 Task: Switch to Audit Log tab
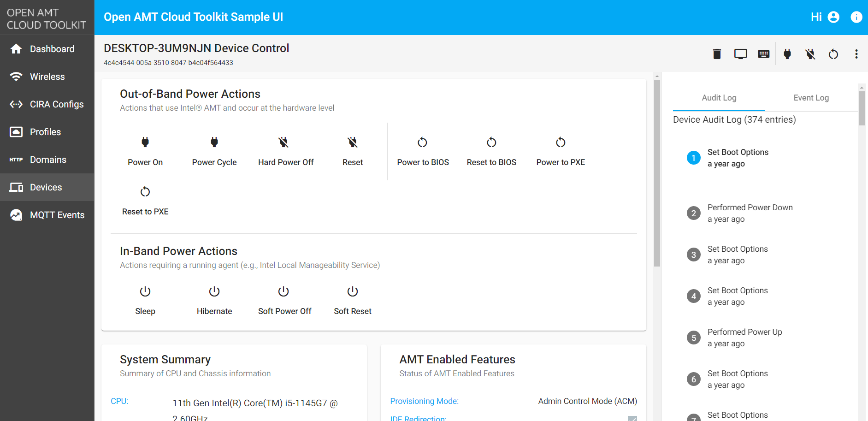point(719,98)
